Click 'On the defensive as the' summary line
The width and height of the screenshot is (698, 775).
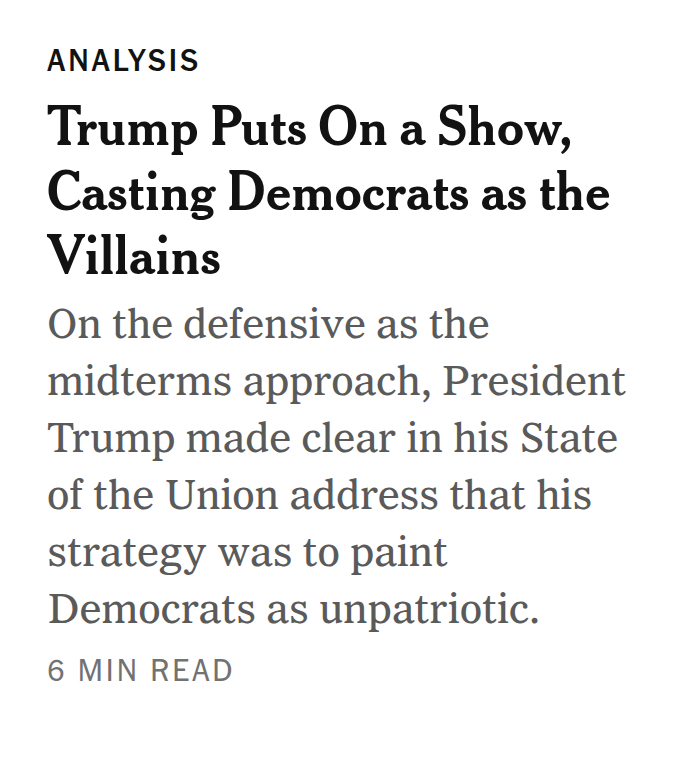[x=268, y=325]
